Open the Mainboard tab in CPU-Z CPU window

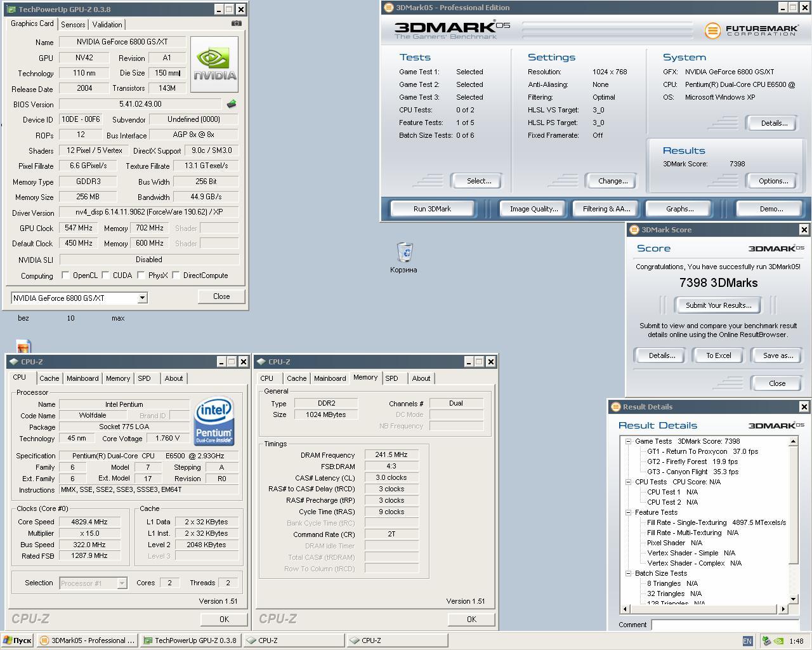(x=82, y=378)
